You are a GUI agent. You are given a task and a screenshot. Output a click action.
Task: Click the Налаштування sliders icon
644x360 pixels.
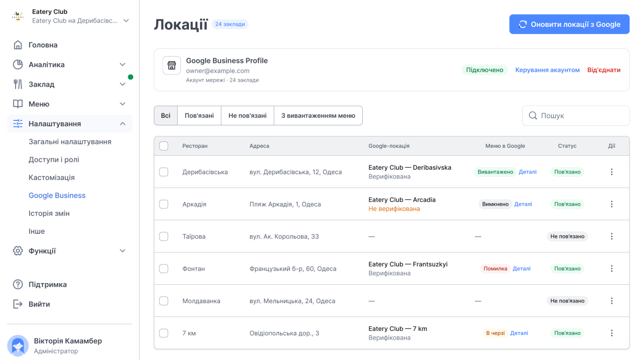[x=18, y=124]
